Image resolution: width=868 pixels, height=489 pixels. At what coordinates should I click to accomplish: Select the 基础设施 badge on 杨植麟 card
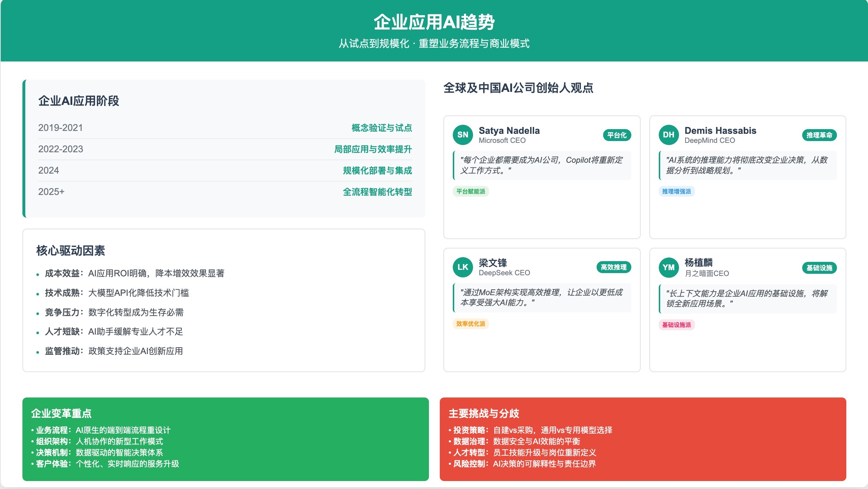point(819,268)
